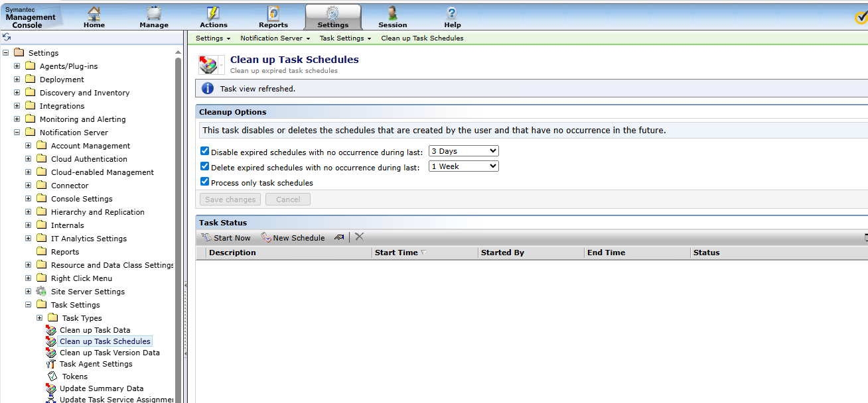
Task: Click the Cancel button
Action: coord(288,200)
